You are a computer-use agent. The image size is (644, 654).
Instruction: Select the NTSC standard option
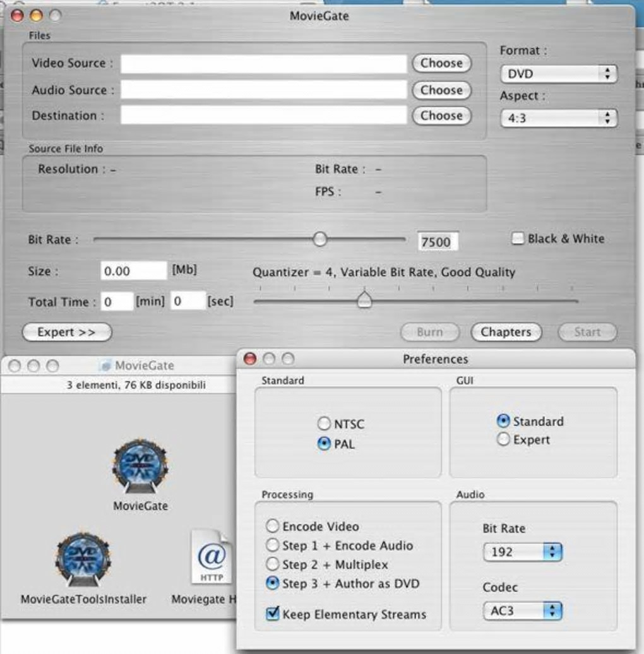pyautogui.click(x=324, y=424)
